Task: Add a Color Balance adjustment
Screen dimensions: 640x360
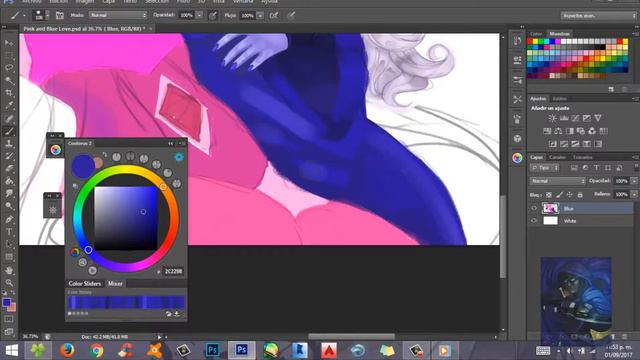Action: click(x=558, y=131)
